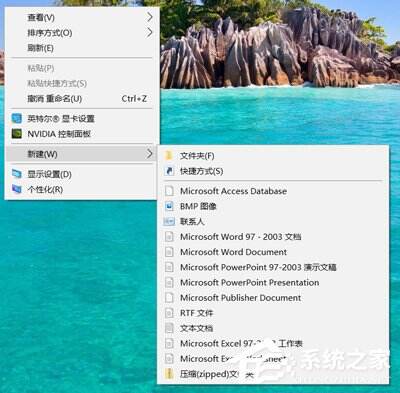Click the BMP image file icon
This screenshot has height=393, width=400.
pos(169,206)
